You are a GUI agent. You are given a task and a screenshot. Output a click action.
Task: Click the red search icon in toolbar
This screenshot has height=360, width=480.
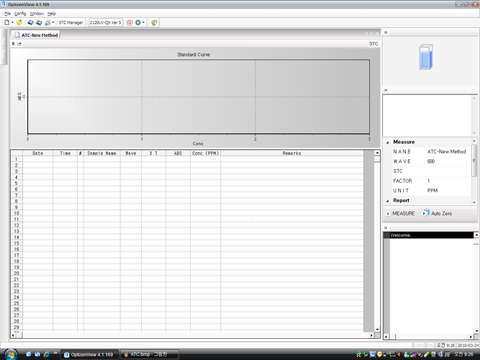129,22
